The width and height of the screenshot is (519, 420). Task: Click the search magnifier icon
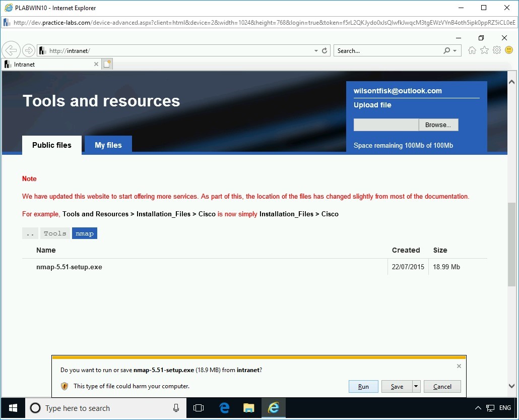446,50
